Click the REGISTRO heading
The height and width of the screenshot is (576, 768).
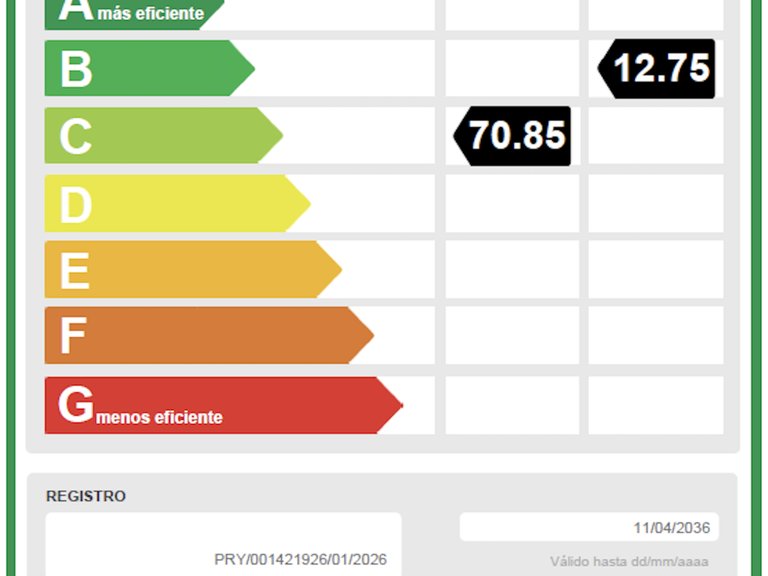[x=86, y=496]
